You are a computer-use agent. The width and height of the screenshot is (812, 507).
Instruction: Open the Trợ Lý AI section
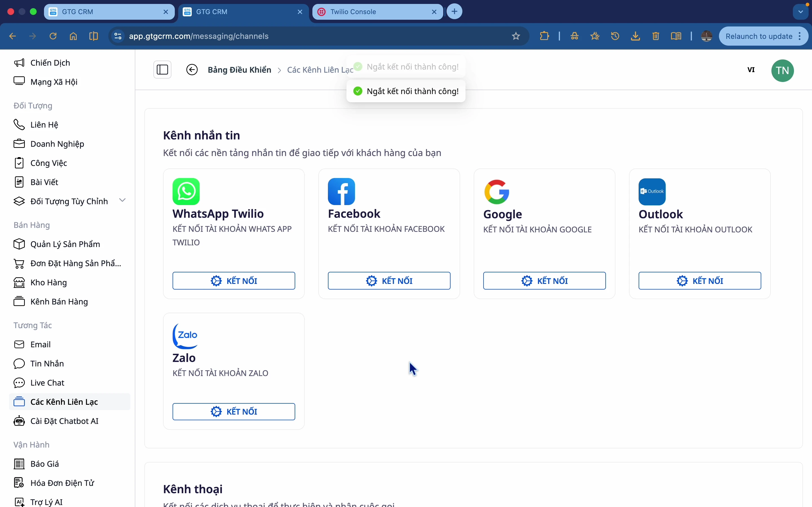[x=47, y=502]
